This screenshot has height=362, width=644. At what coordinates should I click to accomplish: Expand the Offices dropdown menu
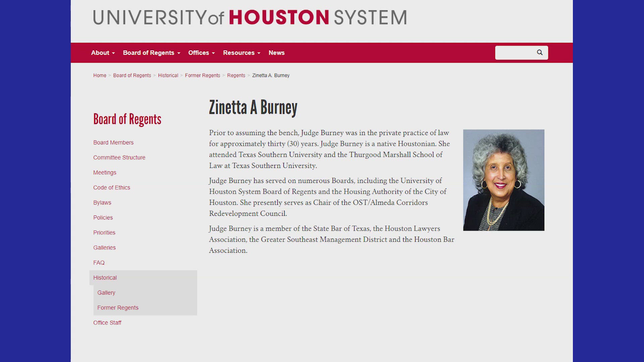pos(202,53)
